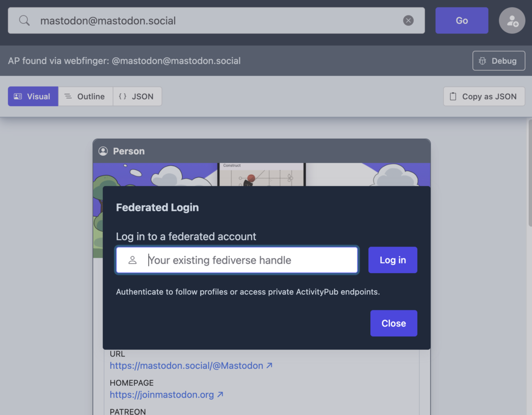
Task: Focus the fediverse handle input field
Action: click(250, 260)
